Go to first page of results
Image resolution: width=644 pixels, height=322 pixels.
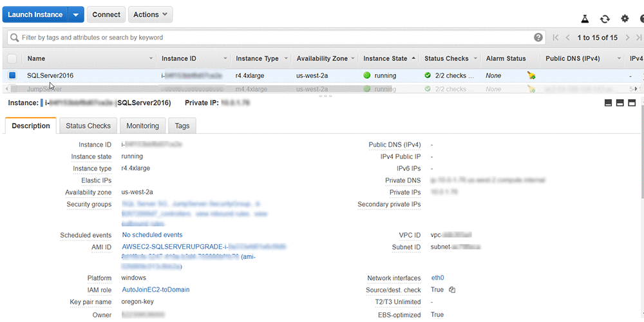556,37
